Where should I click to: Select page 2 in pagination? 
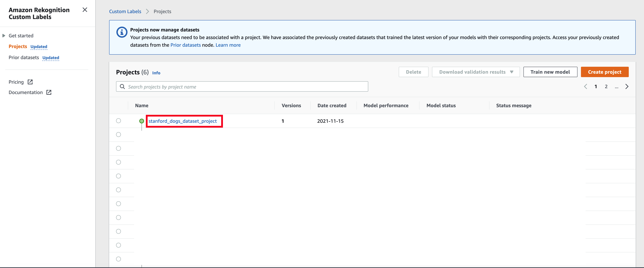pyautogui.click(x=606, y=87)
